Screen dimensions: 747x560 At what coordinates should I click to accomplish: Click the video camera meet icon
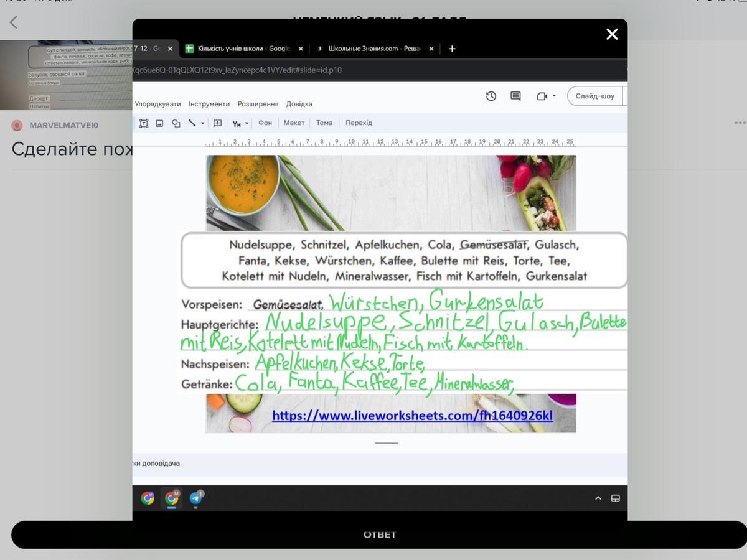542,96
